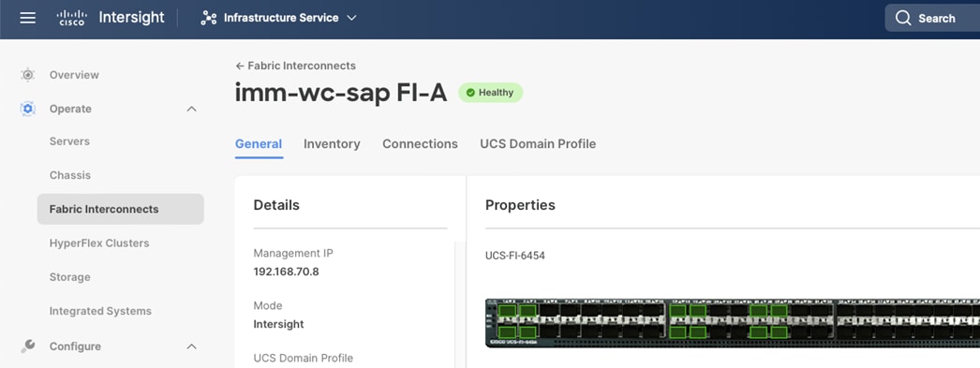Click the imm-wc-sap FI-A heading
This screenshot has width=980, height=368.
tap(341, 93)
